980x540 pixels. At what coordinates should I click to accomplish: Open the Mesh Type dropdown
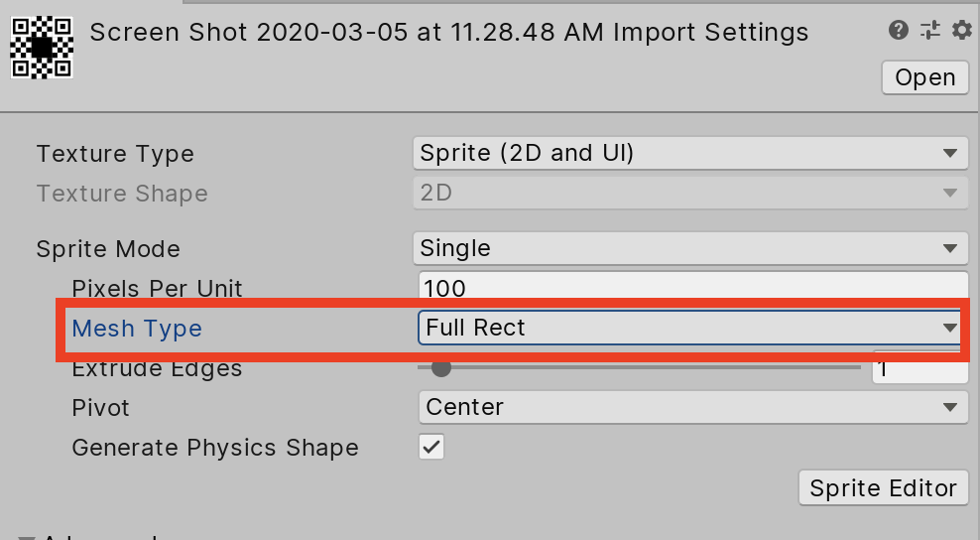pyautogui.click(x=689, y=328)
